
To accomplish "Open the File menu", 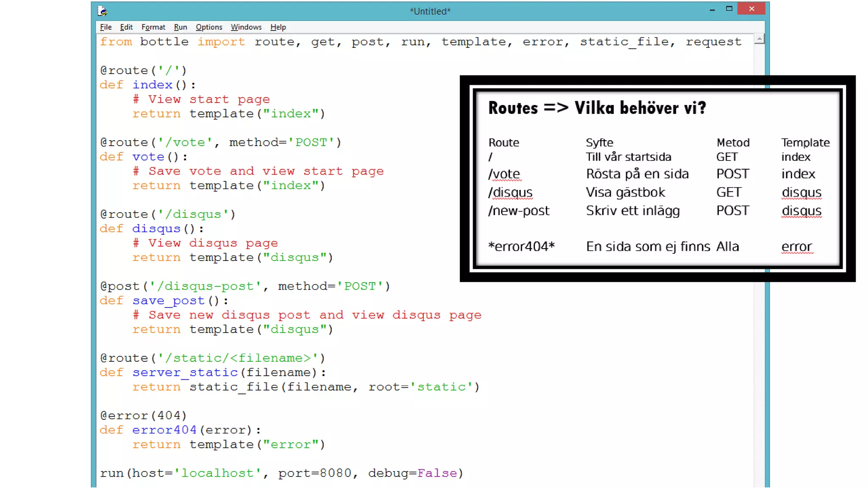I will [x=106, y=27].
